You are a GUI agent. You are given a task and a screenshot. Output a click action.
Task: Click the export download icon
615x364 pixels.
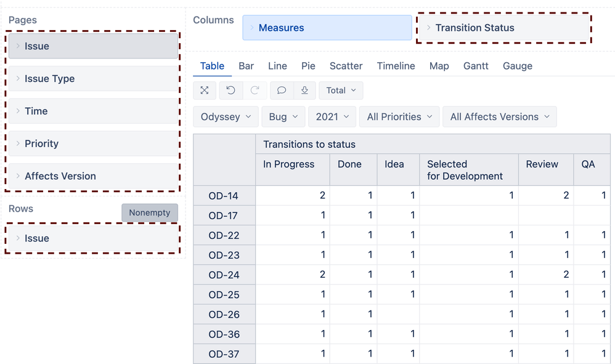coord(304,90)
